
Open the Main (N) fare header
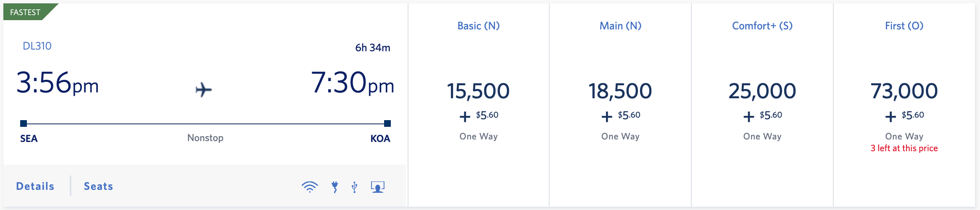(x=620, y=26)
